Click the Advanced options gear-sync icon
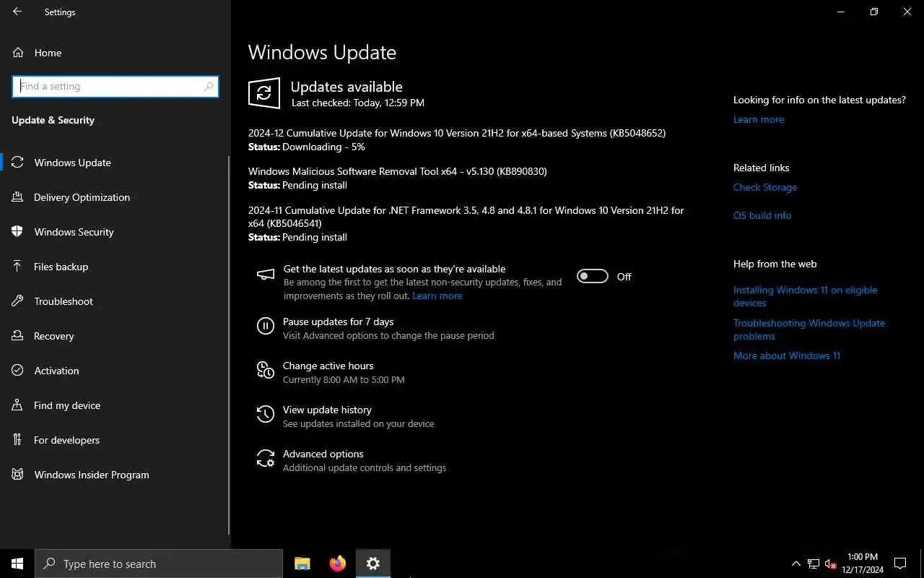Screen dimensions: 924x578 pyautogui.click(x=266, y=458)
